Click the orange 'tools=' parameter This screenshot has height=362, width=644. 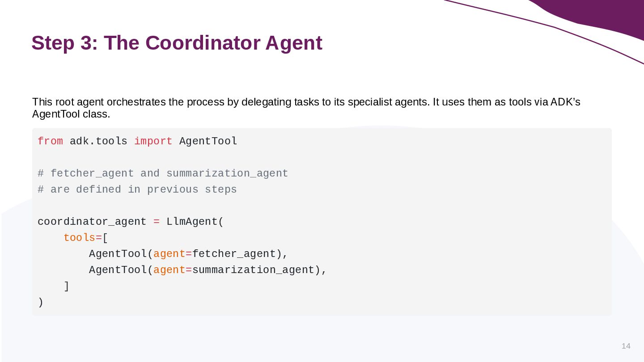tap(83, 238)
